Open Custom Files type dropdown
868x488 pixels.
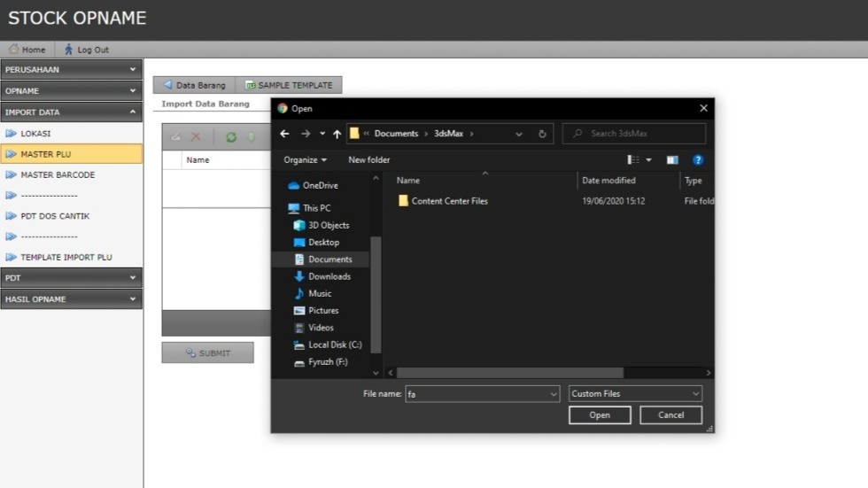click(x=635, y=393)
